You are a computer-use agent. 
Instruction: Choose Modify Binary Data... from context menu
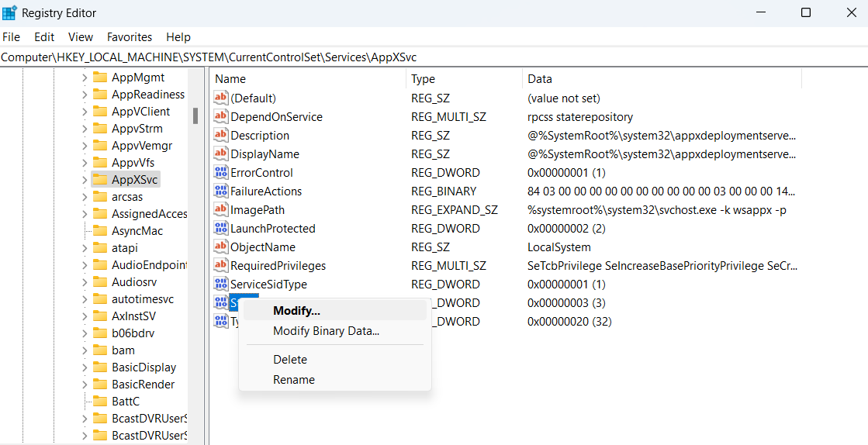pyautogui.click(x=335, y=331)
